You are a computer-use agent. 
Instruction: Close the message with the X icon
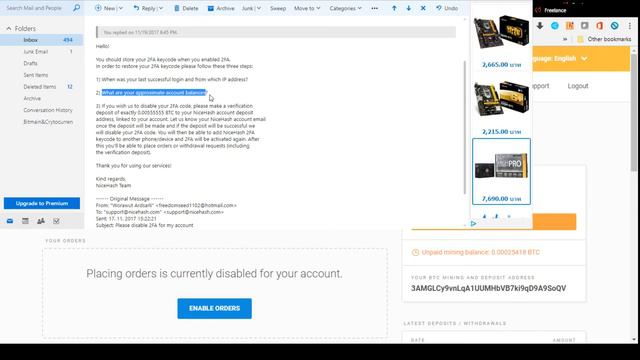[x=423, y=8]
